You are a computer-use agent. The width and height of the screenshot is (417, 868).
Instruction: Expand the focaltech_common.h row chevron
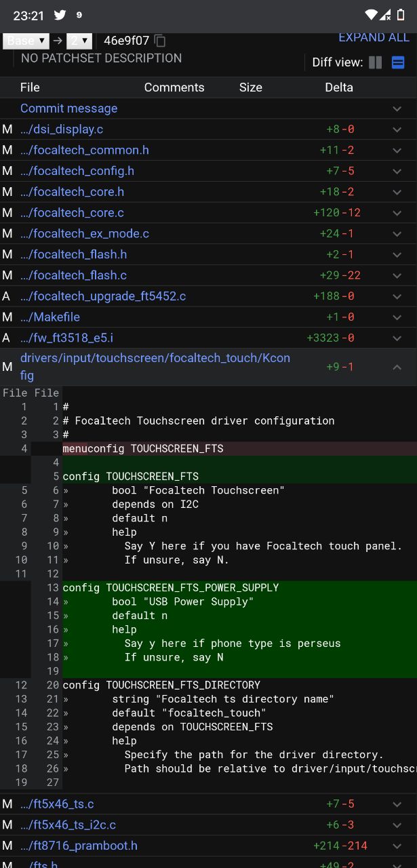tap(397, 151)
